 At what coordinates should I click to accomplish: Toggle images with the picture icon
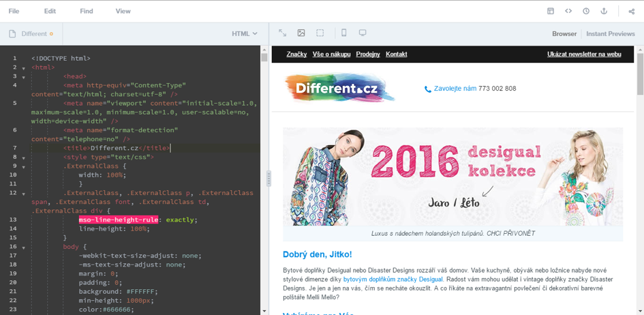pos(301,33)
